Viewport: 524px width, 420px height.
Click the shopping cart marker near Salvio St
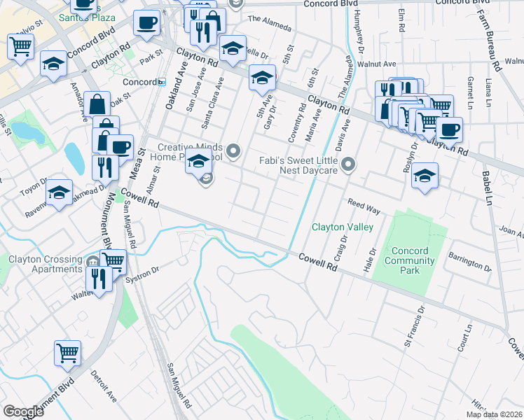20,47
